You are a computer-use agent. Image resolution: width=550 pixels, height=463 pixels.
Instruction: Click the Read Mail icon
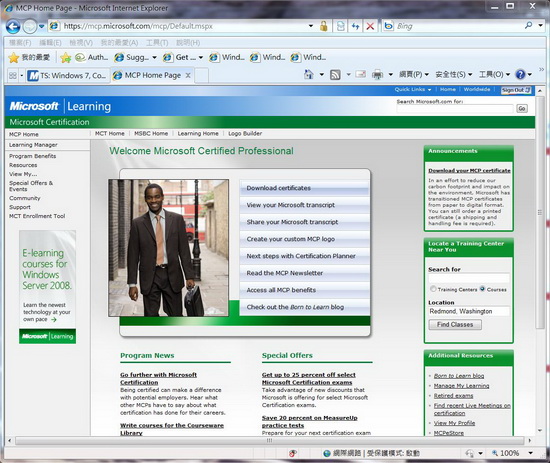[361, 74]
